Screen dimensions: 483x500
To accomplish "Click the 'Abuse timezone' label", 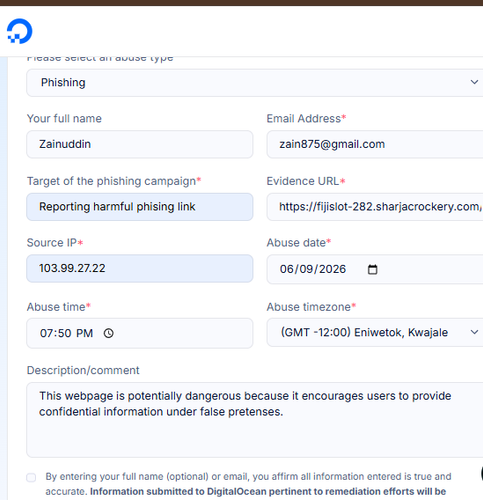I will [x=311, y=307].
